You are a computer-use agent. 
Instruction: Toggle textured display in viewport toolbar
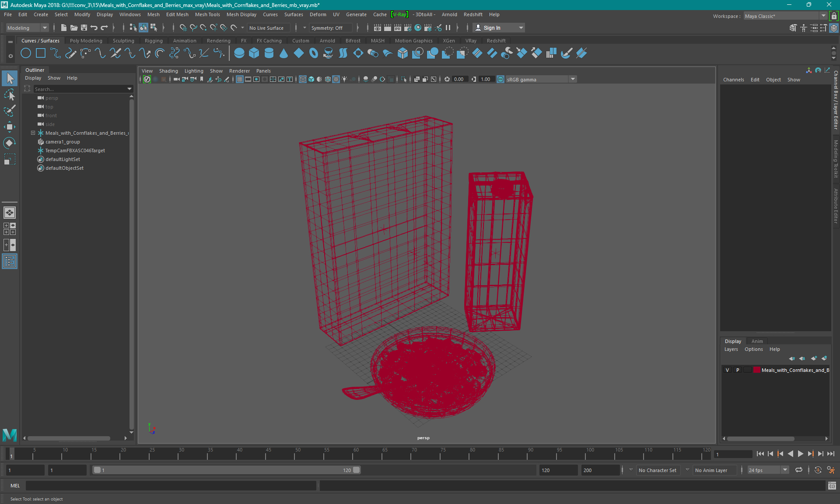(x=336, y=79)
